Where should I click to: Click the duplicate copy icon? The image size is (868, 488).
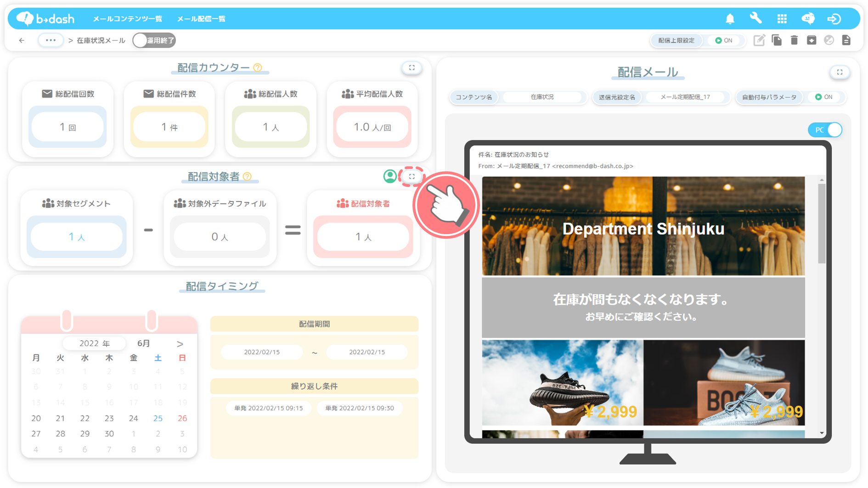pyautogui.click(x=777, y=40)
